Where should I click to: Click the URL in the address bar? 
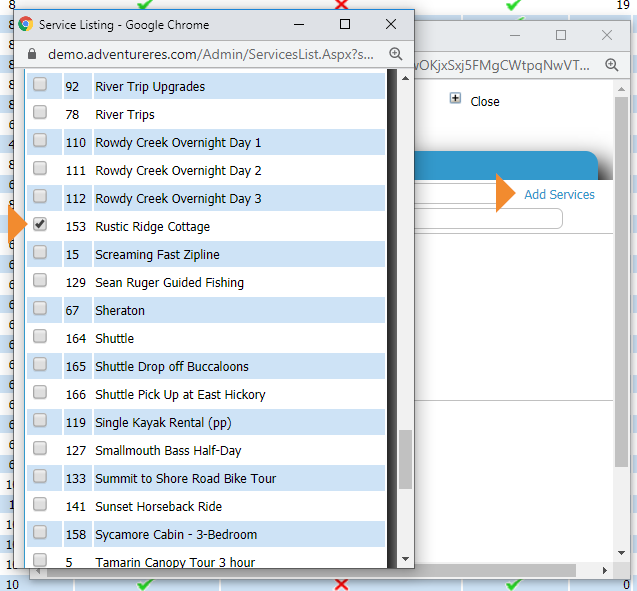(x=210, y=54)
